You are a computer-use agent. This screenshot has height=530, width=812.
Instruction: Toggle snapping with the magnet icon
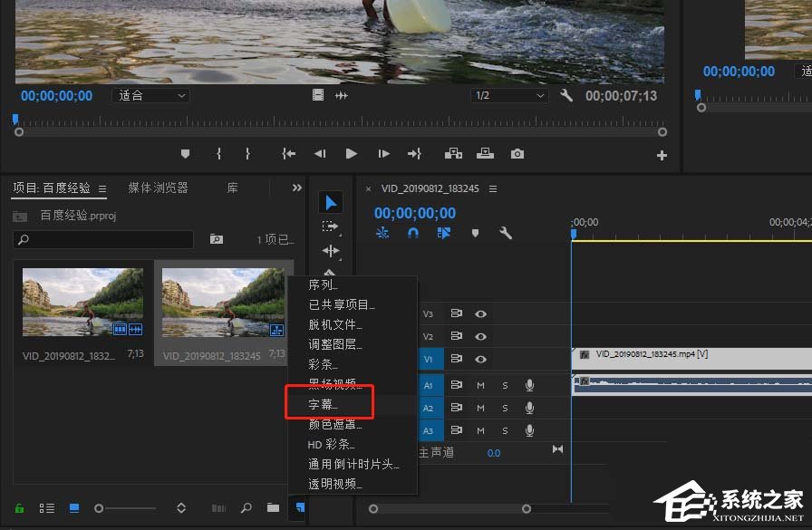[412, 233]
